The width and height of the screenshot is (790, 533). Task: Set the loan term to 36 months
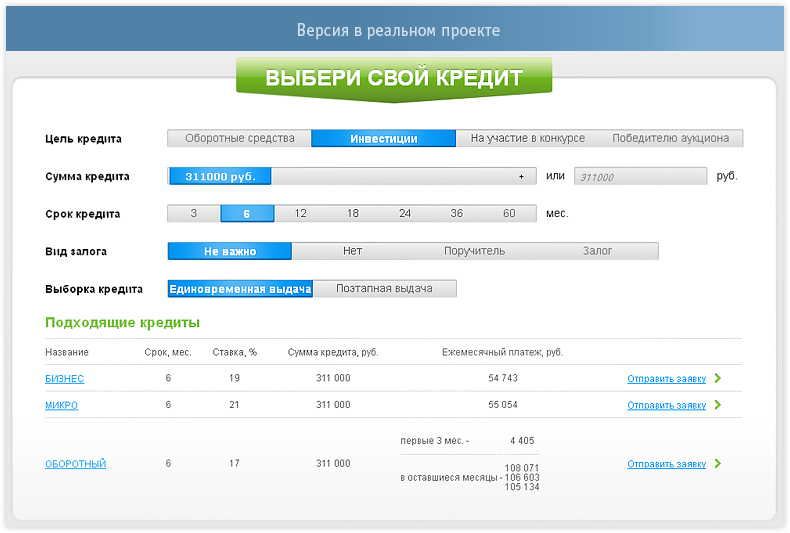[x=456, y=214]
